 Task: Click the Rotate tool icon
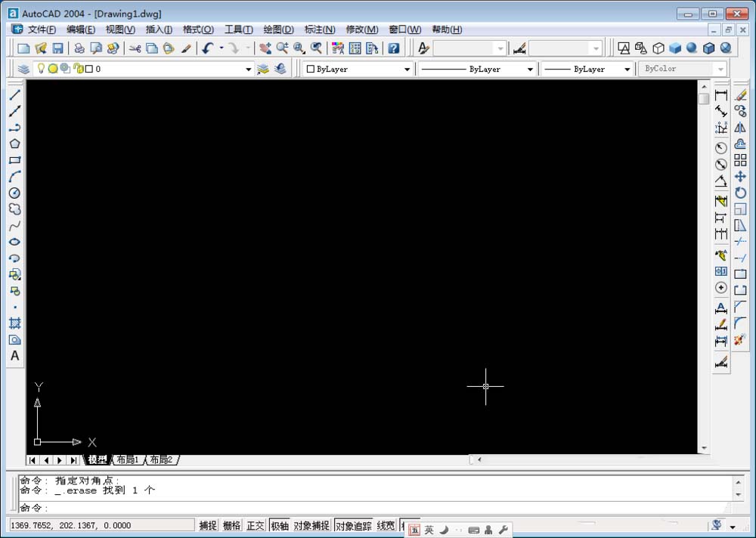(x=741, y=193)
